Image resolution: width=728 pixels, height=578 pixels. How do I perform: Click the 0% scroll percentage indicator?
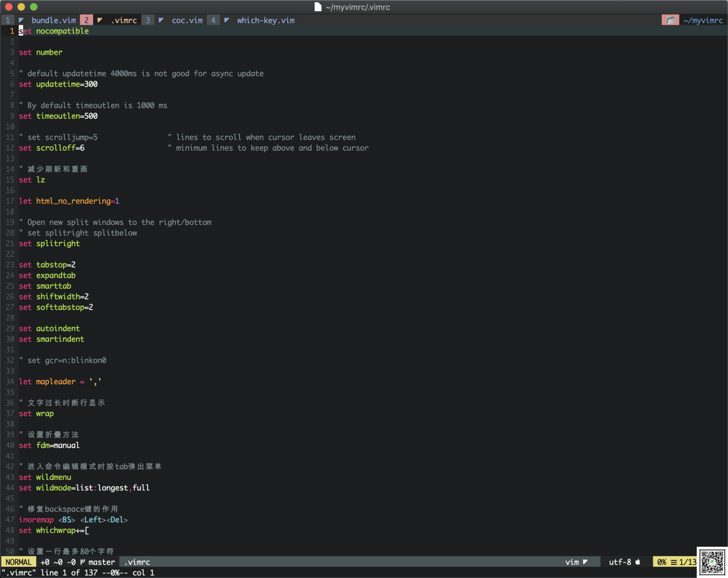coord(661,562)
